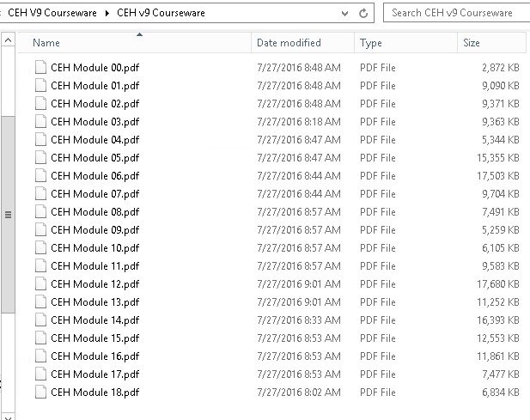Select file name CEH Module 17.pdf
Image resolution: width=530 pixels, height=420 pixels.
(x=95, y=374)
